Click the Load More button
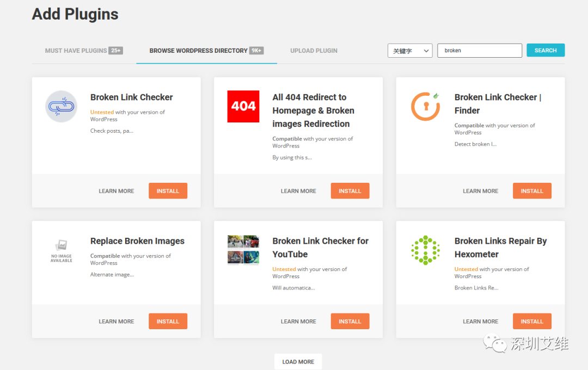The image size is (588, 370). pyautogui.click(x=298, y=362)
